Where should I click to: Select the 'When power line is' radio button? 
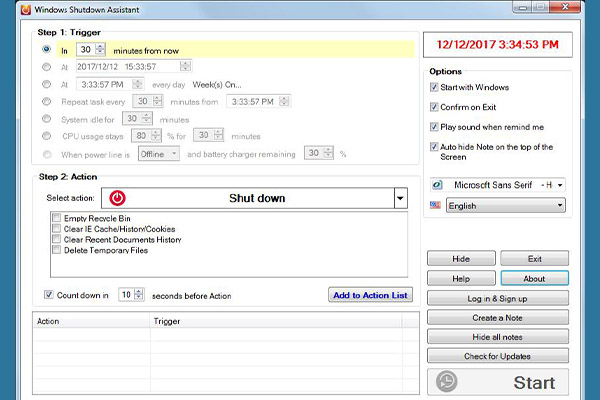point(47,154)
